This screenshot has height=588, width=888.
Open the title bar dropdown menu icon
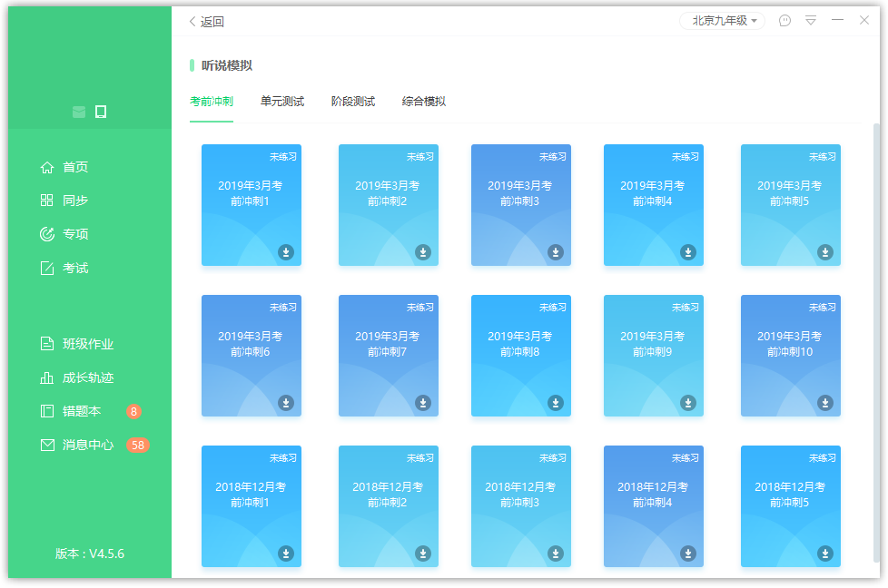click(x=811, y=21)
